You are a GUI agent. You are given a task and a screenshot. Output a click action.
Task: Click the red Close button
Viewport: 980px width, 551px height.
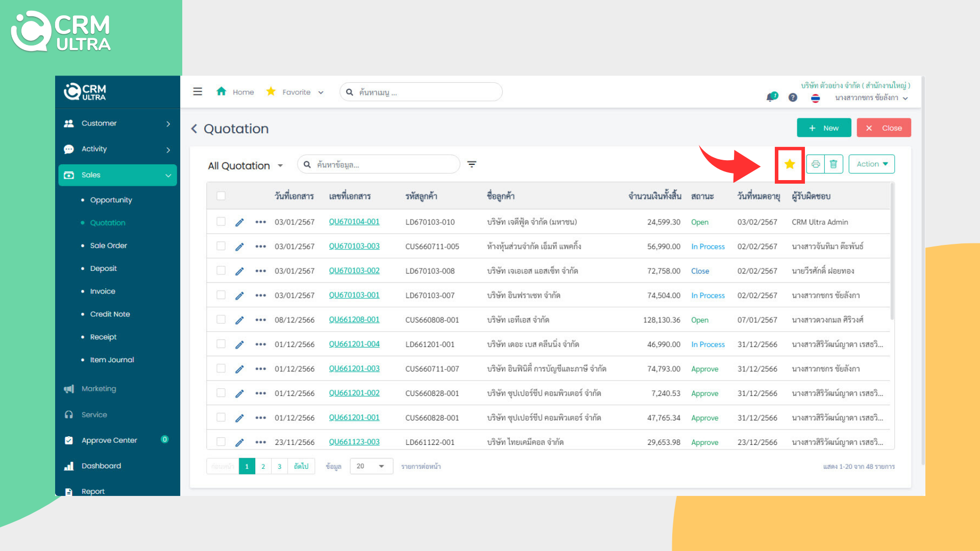884,128
